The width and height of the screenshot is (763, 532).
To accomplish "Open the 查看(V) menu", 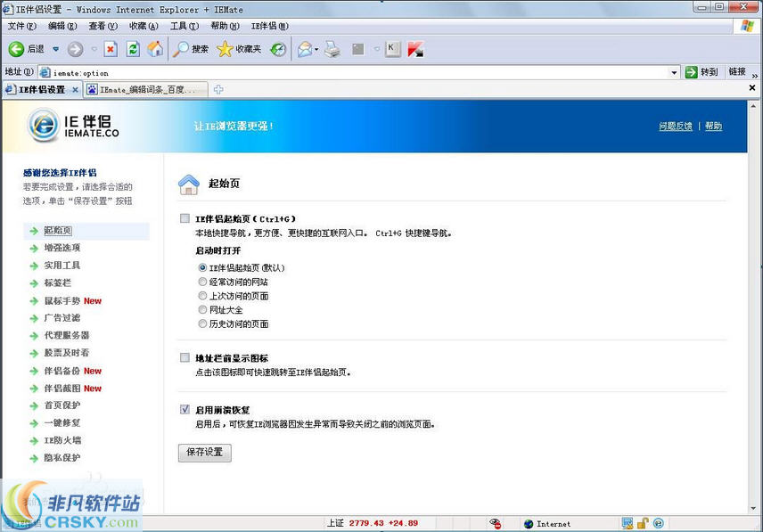I will tap(103, 26).
